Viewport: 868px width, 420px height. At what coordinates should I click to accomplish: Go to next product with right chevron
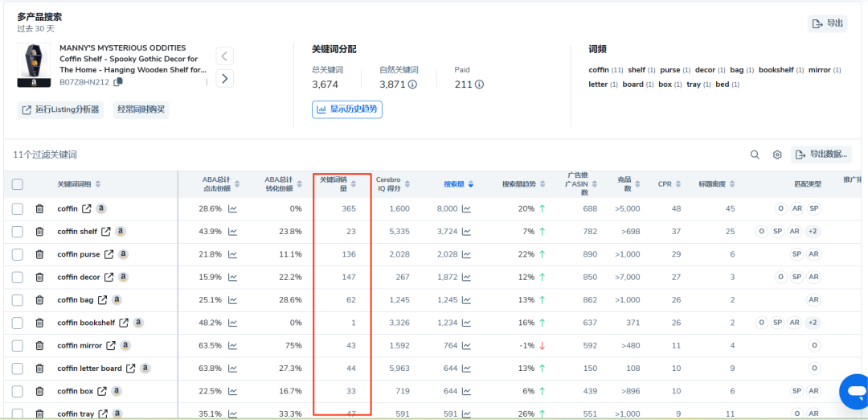coord(224,79)
